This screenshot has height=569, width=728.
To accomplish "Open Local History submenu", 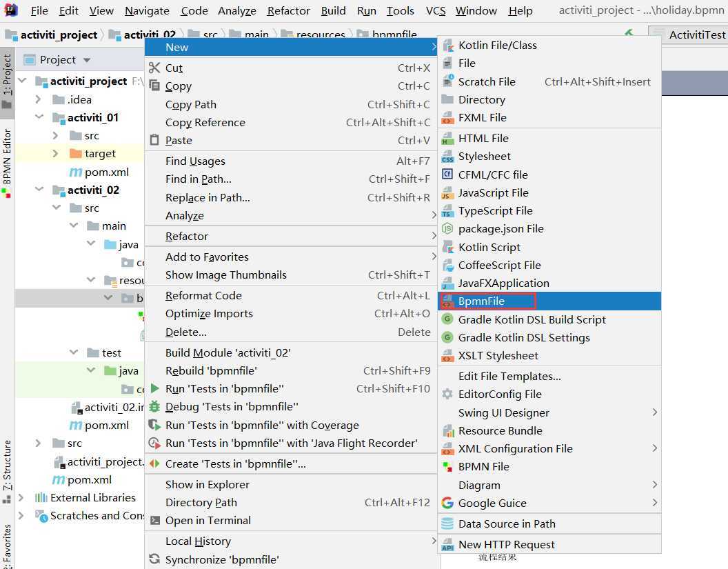I will tap(291, 541).
